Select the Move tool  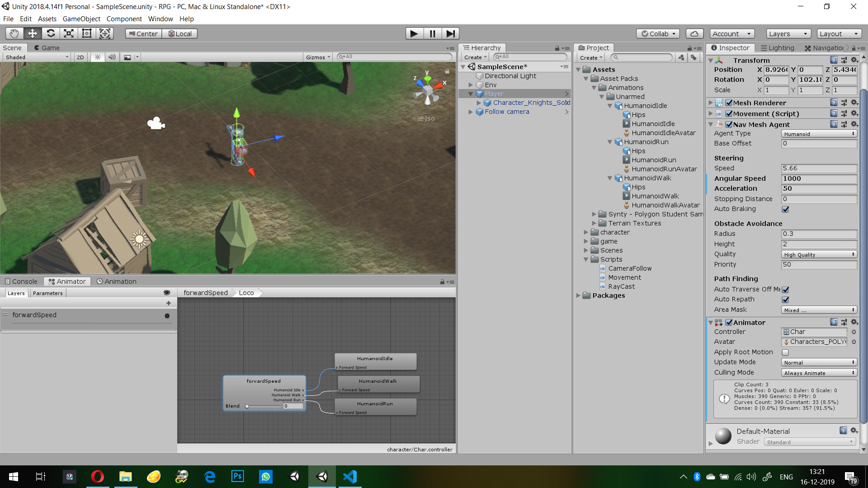(x=32, y=33)
